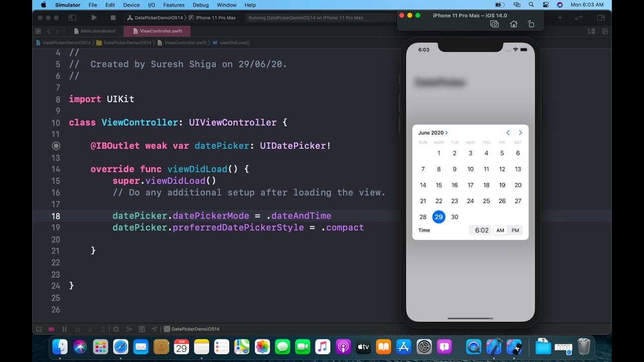The width and height of the screenshot is (644, 362).
Task: Select AM in the date picker
Action: 500,230
